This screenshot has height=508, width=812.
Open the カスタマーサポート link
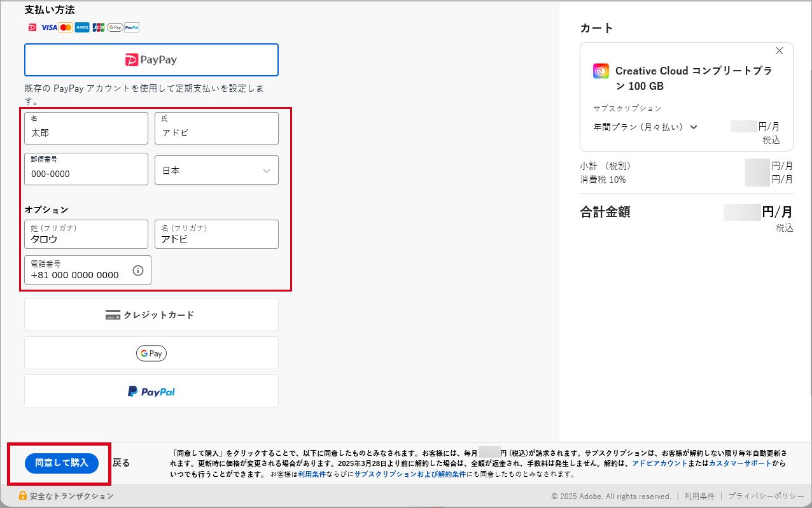pyautogui.click(x=740, y=463)
